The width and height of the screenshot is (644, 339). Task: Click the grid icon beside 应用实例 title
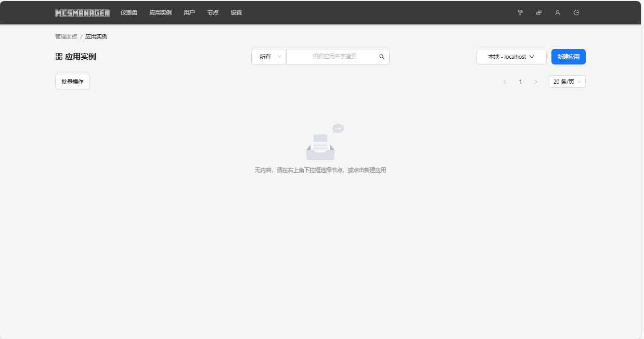point(59,57)
